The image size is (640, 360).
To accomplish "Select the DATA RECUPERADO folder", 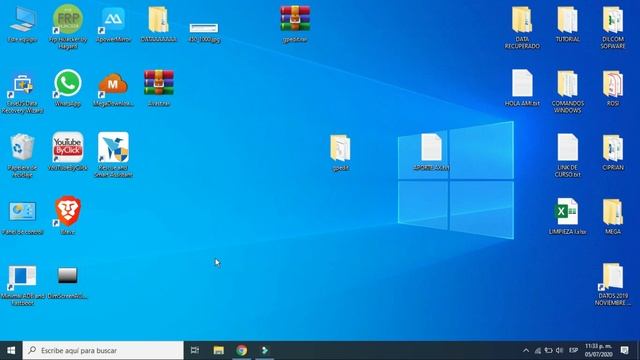I will [x=522, y=20].
